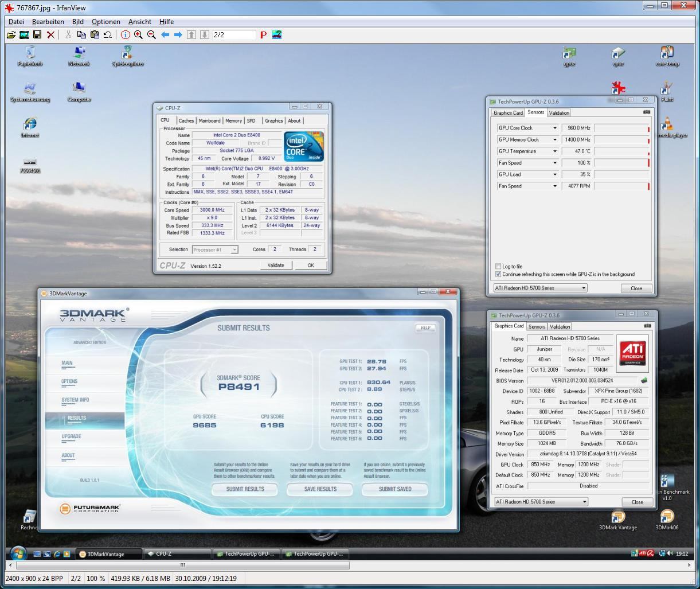
Task: Open the GPU Memory Clock sensor dropdown
Action: point(527,139)
